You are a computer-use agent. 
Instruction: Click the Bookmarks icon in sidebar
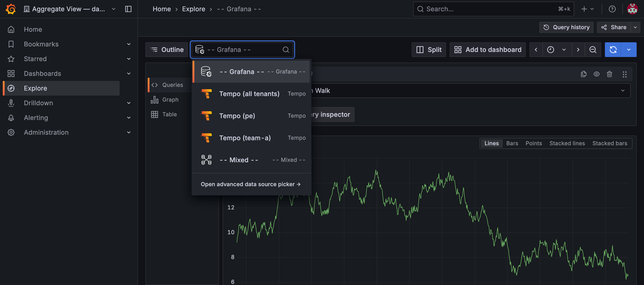[x=11, y=44]
